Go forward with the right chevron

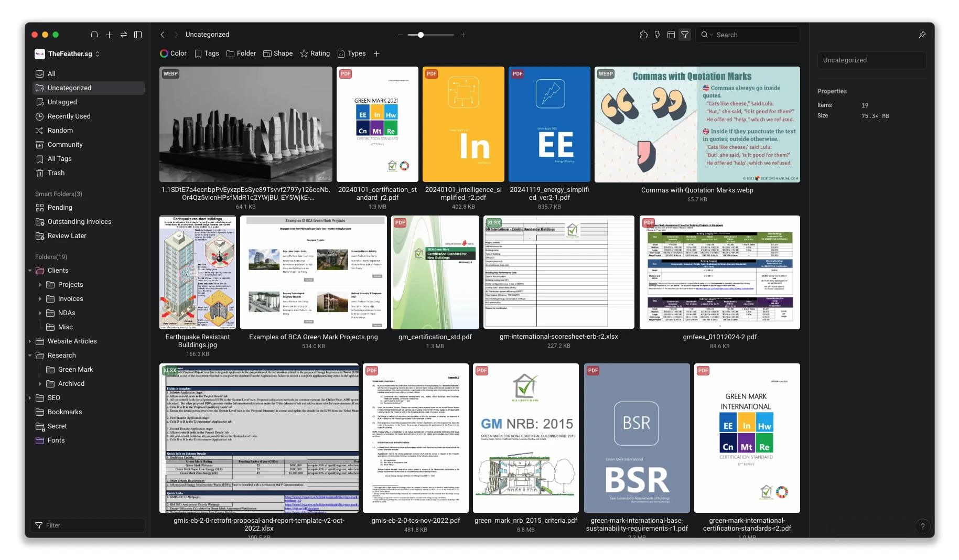click(176, 35)
